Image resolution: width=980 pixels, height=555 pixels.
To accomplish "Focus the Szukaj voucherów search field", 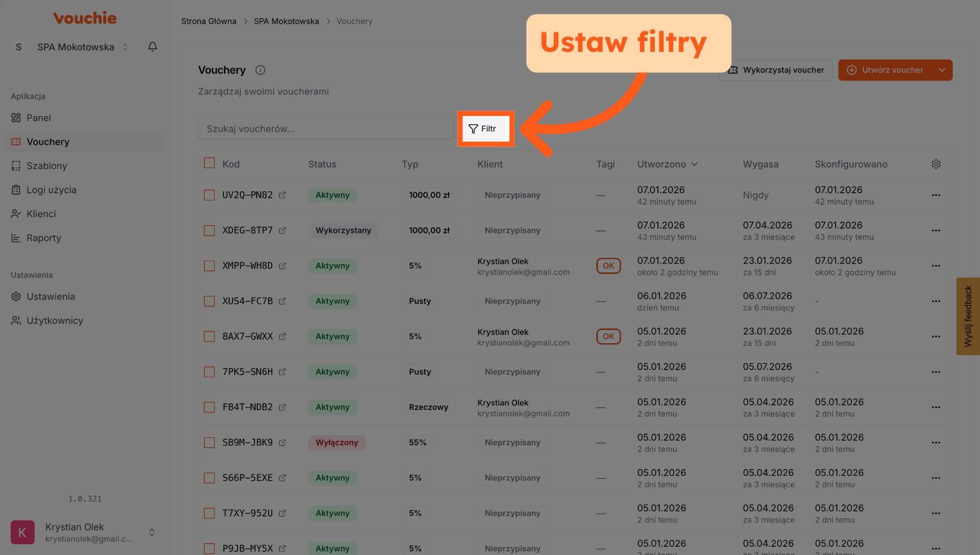I will tap(326, 129).
